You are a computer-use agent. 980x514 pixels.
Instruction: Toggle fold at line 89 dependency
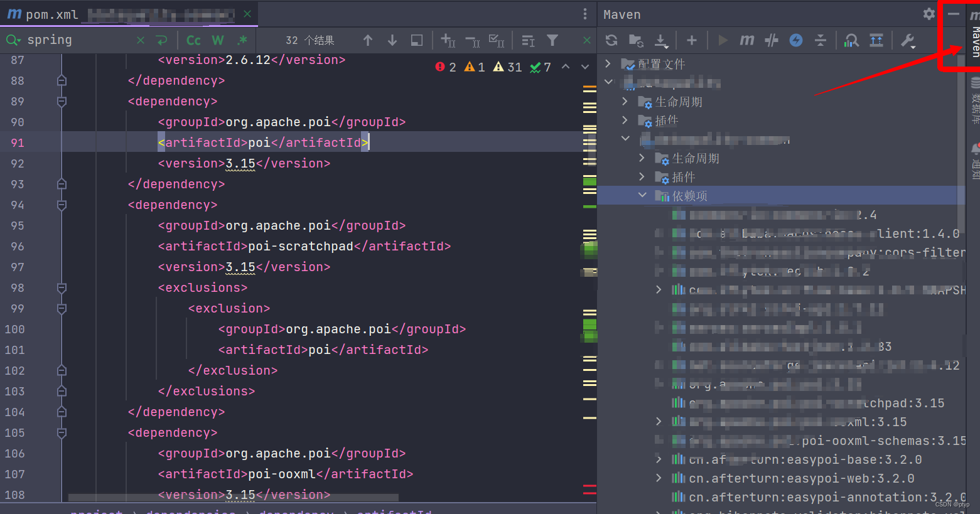[62, 101]
